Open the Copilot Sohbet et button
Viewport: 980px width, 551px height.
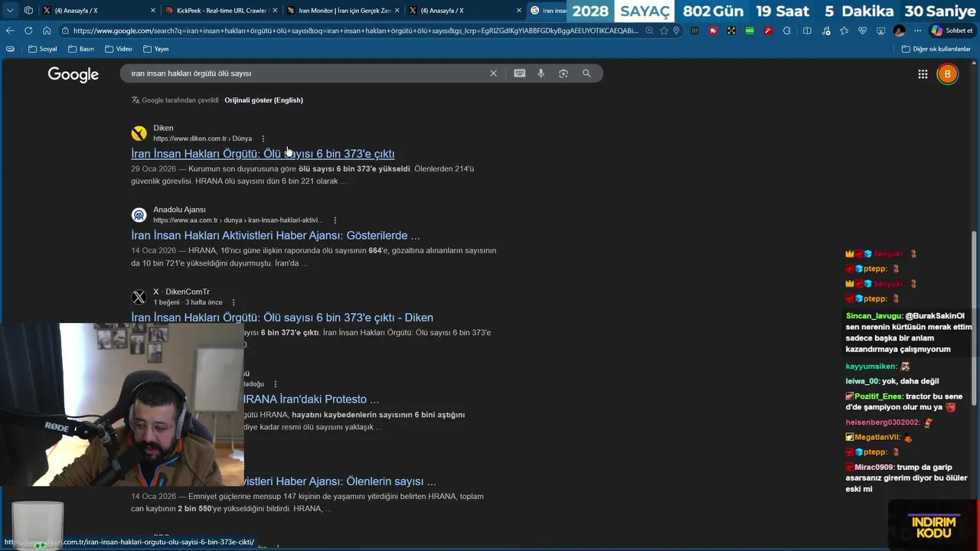click(x=952, y=31)
